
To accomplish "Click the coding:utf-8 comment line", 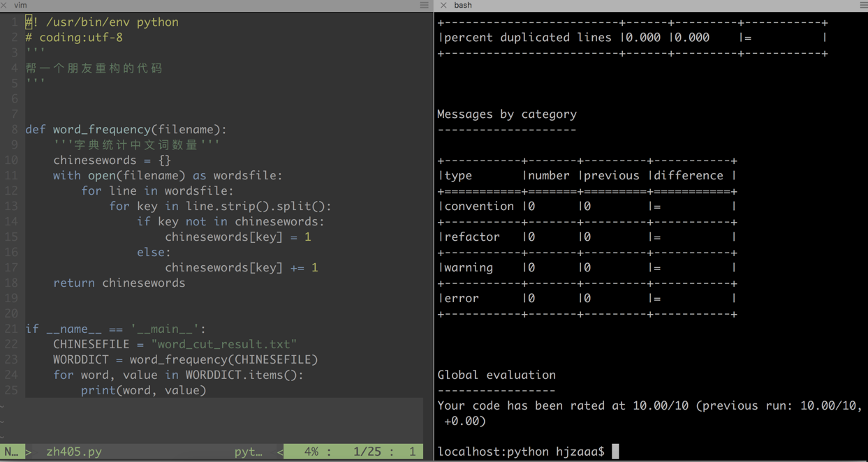I will (x=74, y=37).
